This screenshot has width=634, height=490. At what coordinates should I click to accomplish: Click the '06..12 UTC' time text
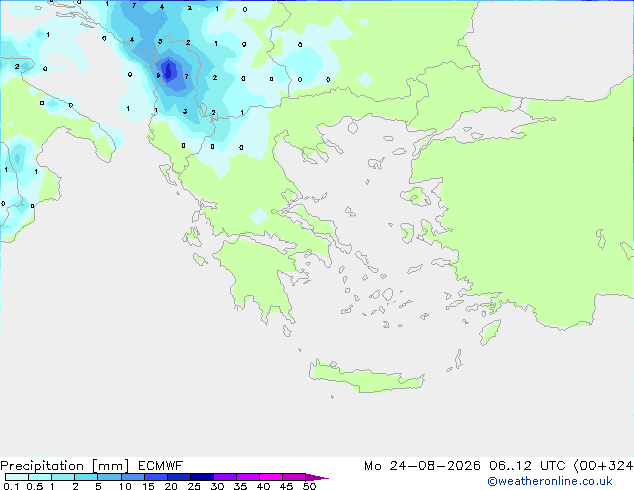(527, 466)
